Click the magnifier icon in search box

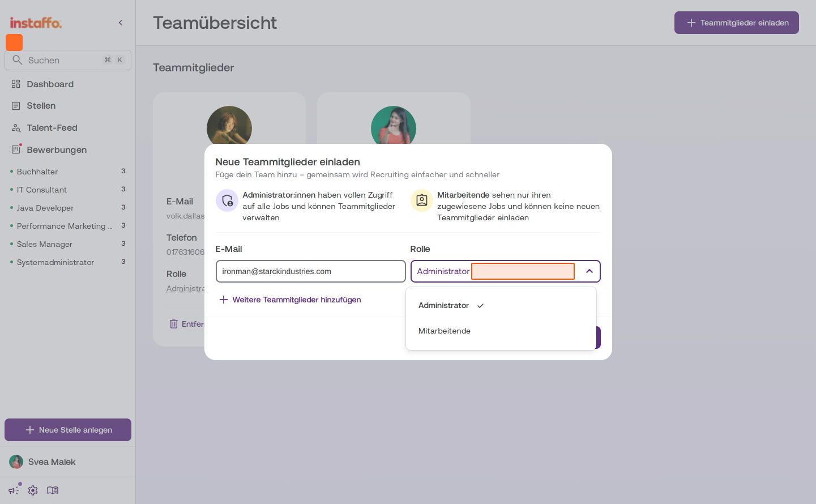18,60
